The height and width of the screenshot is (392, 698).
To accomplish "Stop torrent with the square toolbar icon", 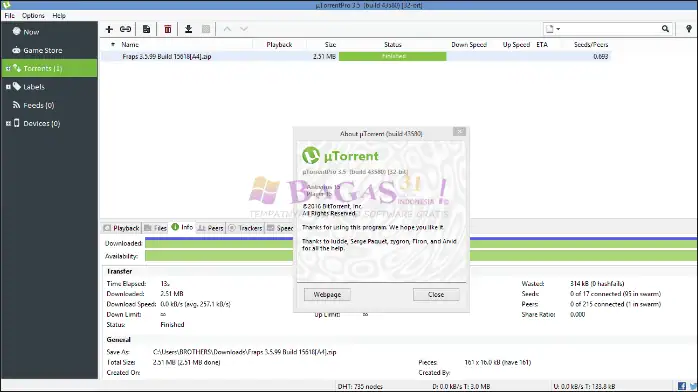I will [x=206, y=29].
